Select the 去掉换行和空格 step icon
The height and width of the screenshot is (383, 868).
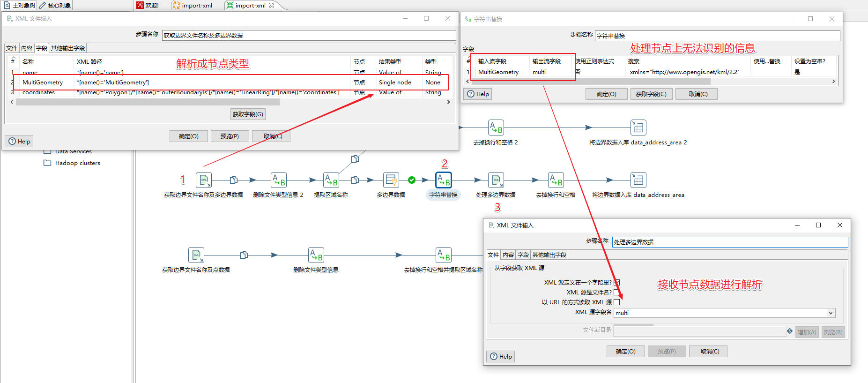pyautogui.click(x=556, y=180)
